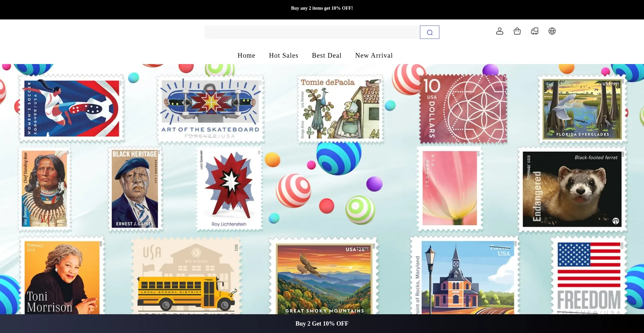The width and height of the screenshot is (644, 333).
Task: Open the globe language selector icon
Action: pos(552,31)
